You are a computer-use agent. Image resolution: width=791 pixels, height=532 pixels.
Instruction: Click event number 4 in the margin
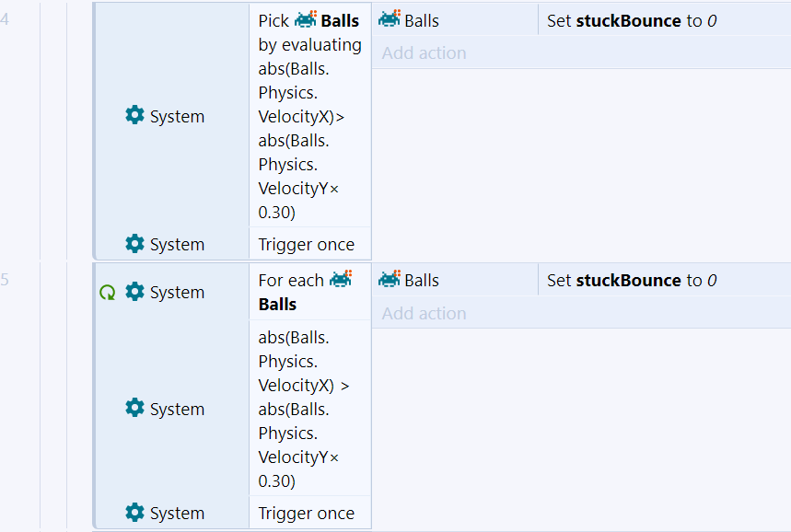pos(6,19)
